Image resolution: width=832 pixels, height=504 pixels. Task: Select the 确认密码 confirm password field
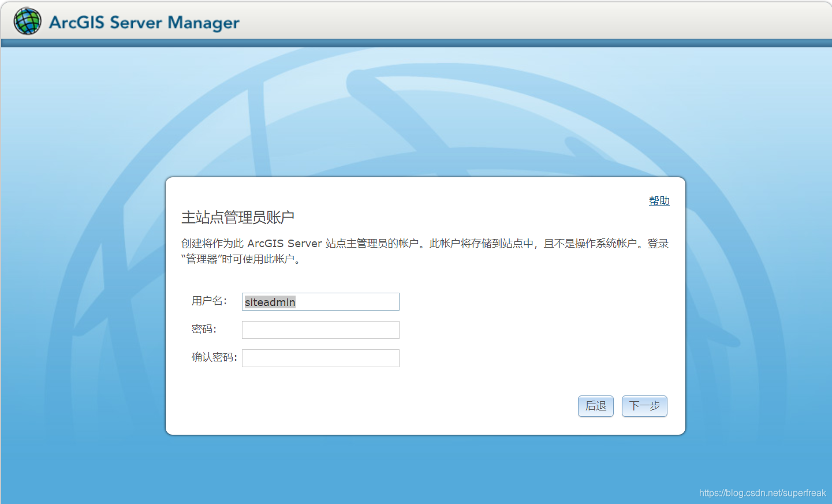(320, 358)
